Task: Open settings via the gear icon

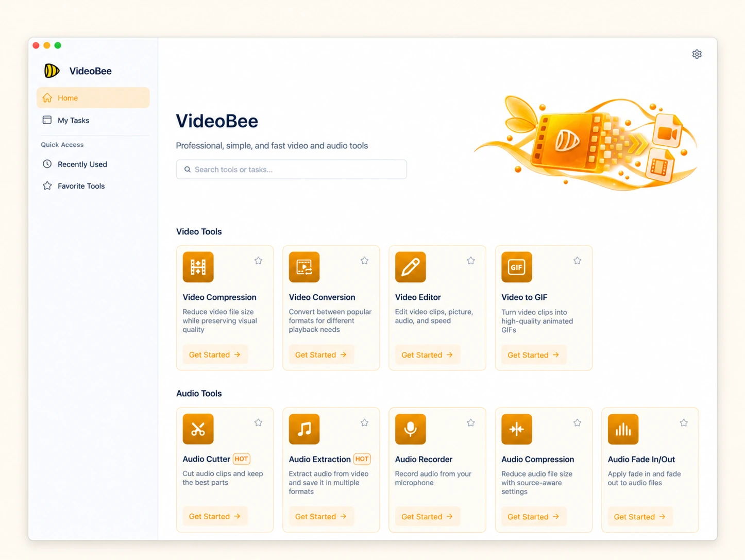Action: [697, 54]
